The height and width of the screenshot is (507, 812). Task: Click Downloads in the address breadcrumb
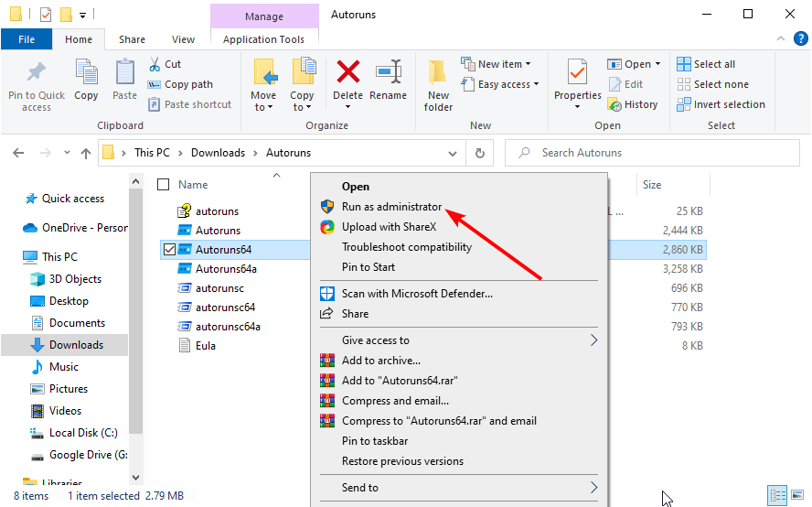218,153
